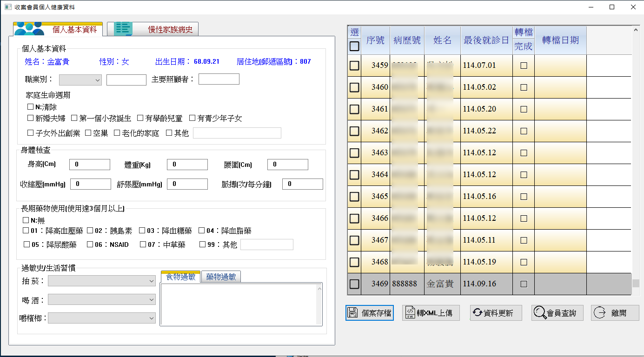Click the people icon on 個人基本資料 tab

pos(29,29)
